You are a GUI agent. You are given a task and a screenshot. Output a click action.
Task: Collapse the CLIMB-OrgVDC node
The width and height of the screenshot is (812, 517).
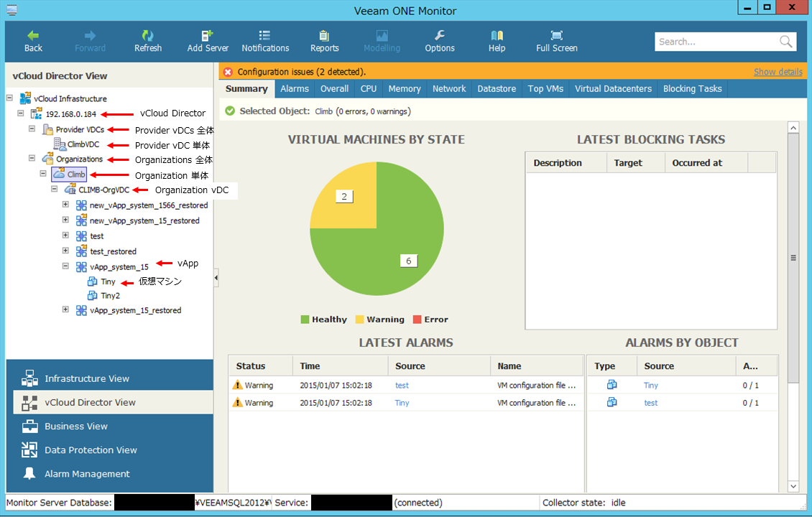[55, 190]
